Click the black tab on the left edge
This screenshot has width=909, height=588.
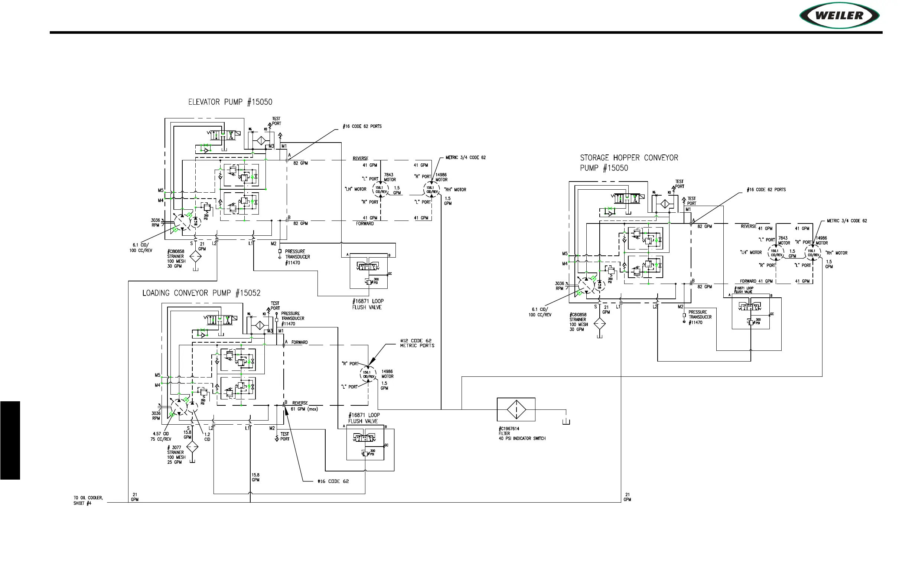point(10,440)
